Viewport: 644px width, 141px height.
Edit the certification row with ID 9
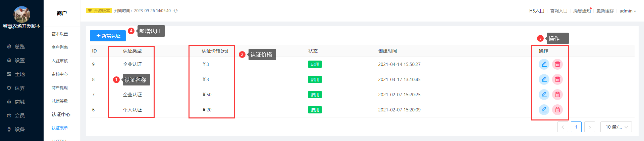tap(544, 64)
